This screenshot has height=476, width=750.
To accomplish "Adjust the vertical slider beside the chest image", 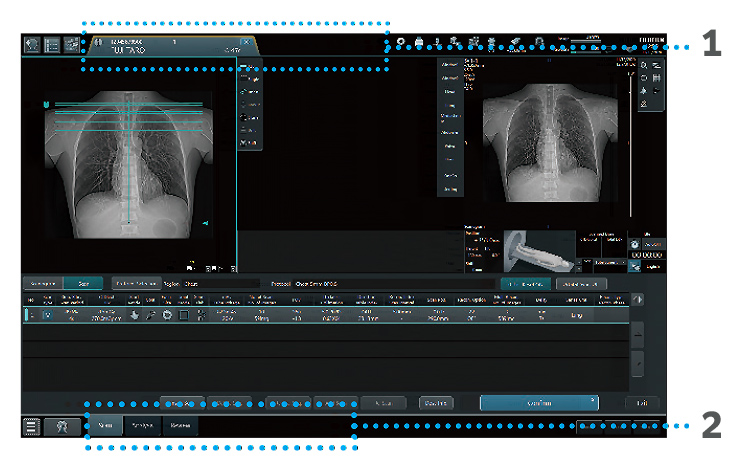I will click(x=631, y=144).
